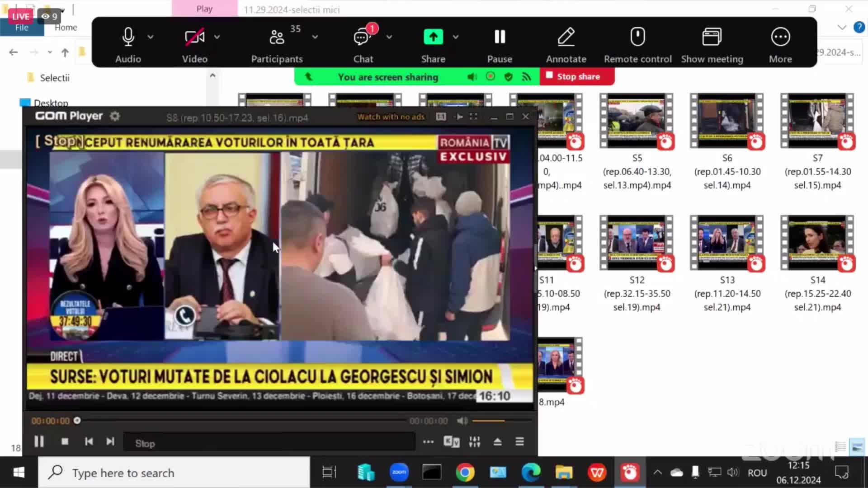Pause the screen share
The height and width of the screenshot is (488, 868).
[500, 45]
